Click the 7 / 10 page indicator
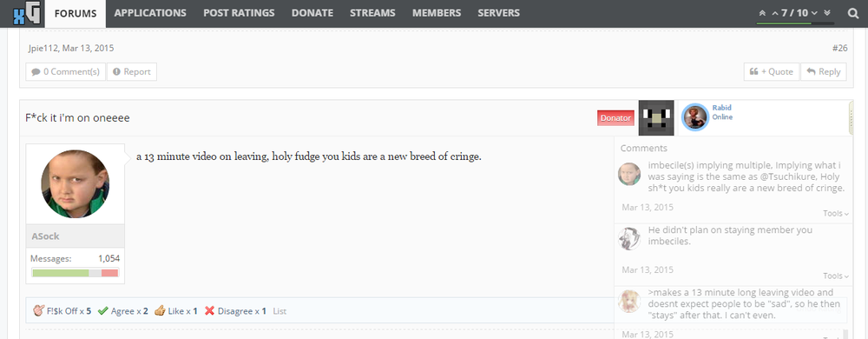The width and height of the screenshot is (868, 339). coord(795,12)
